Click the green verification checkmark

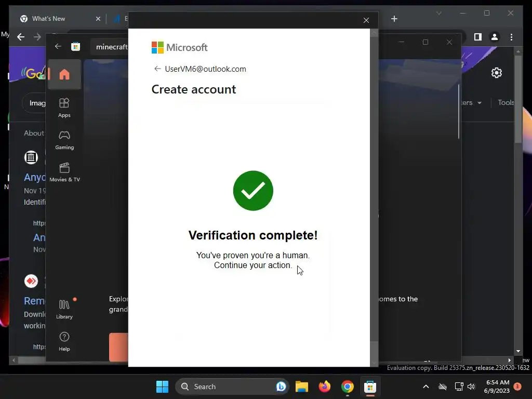(253, 191)
